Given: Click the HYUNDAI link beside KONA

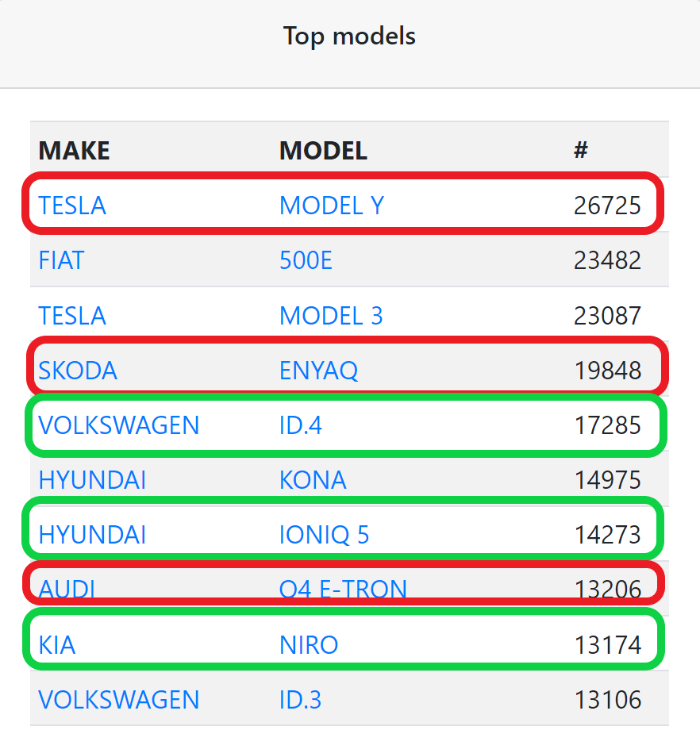Looking at the screenshot, I should click(92, 480).
